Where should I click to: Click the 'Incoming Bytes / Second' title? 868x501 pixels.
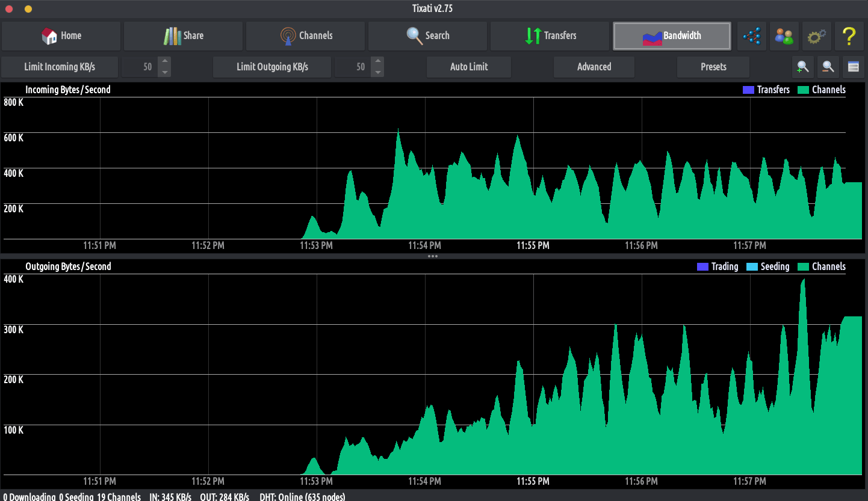pos(68,90)
